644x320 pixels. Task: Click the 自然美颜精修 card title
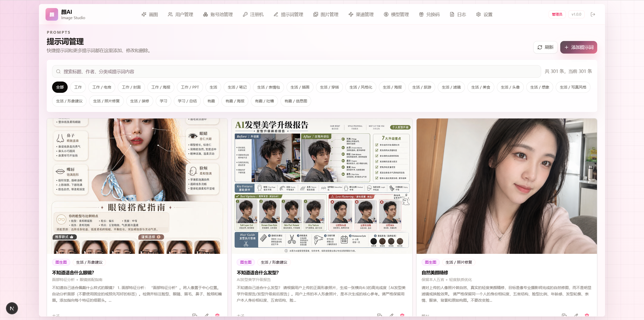[x=435, y=273]
